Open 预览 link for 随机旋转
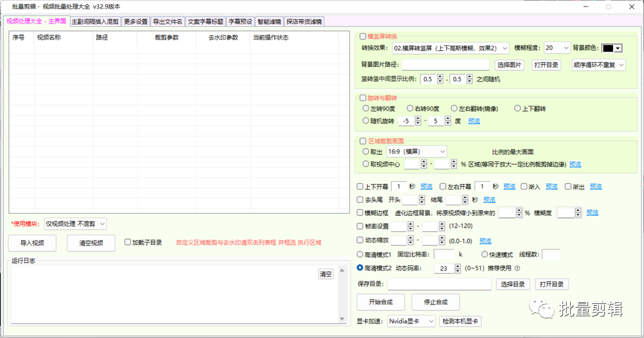 474,121
